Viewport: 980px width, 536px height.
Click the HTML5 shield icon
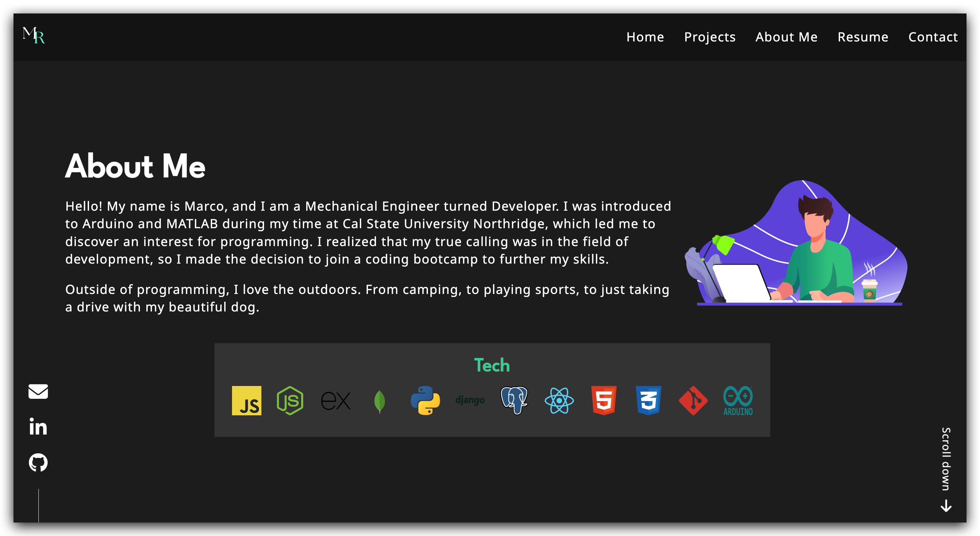point(604,400)
